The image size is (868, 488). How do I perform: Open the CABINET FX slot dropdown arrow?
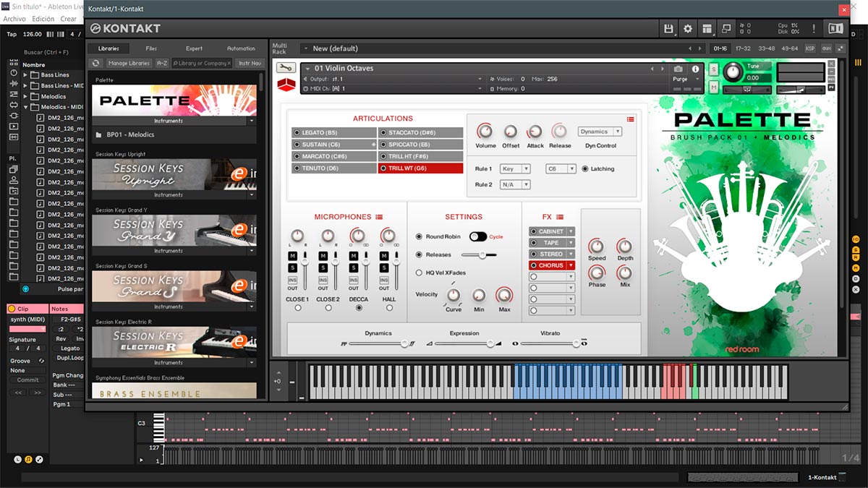pyautogui.click(x=571, y=232)
